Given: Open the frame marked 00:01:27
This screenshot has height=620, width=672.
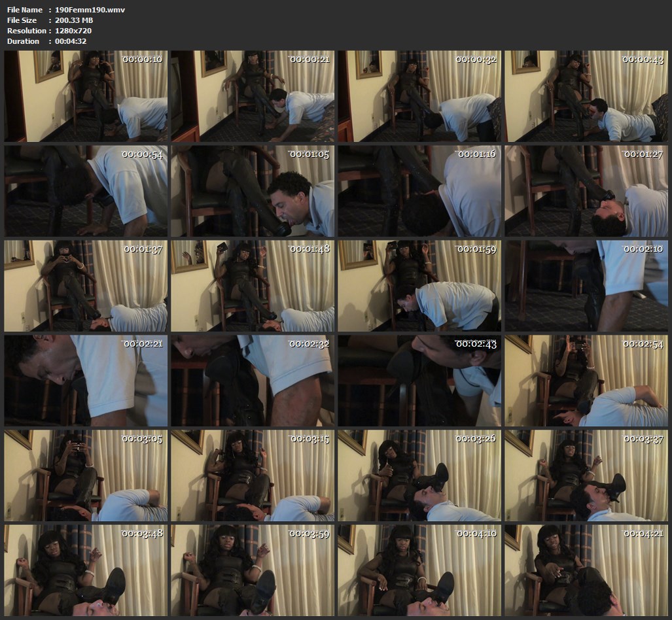Looking at the screenshot, I should pos(586,191).
